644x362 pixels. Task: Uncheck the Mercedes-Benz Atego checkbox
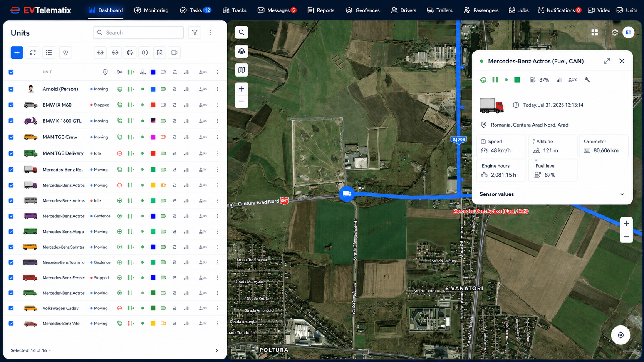point(11,232)
